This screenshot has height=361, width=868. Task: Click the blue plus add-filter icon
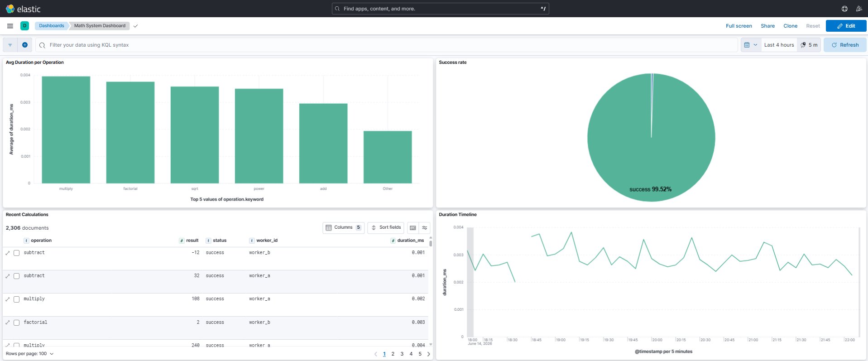[x=25, y=45]
